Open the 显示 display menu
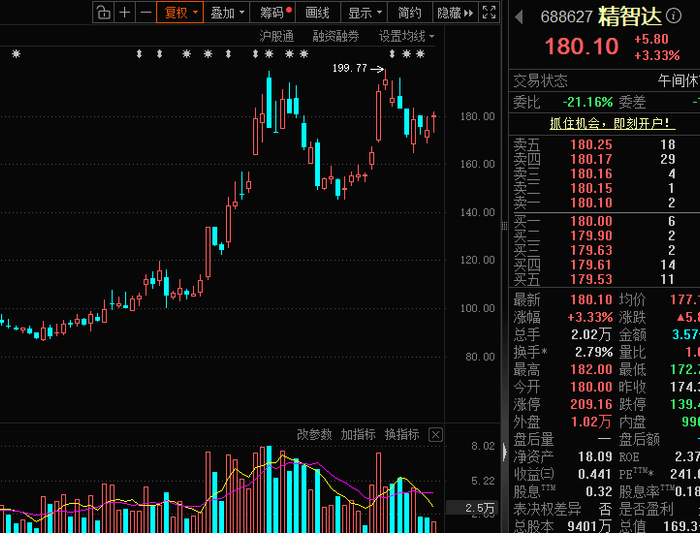700x533 pixels. coord(364,12)
